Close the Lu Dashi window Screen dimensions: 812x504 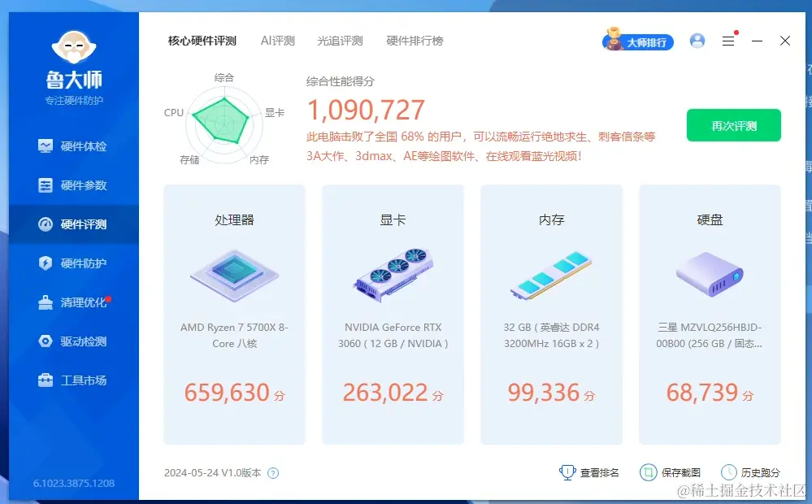coord(785,41)
